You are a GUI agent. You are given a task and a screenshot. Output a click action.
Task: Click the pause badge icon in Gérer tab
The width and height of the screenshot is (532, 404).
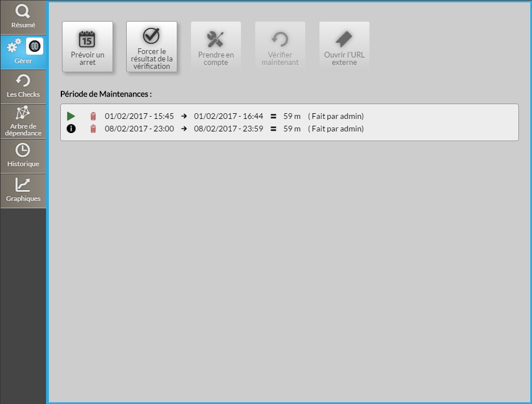(x=35, y=46)
